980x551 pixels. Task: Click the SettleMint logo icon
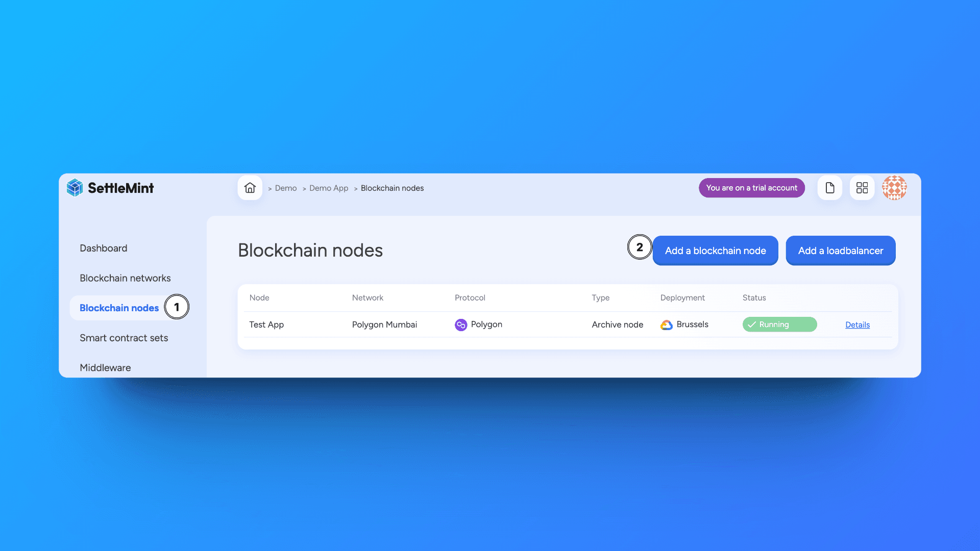(73, 188)
